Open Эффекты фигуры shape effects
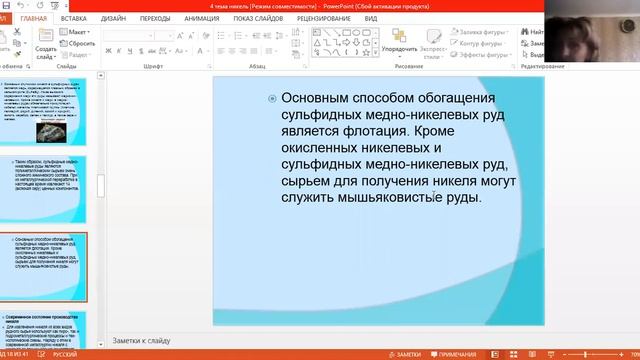This screenshot has width=640, height=360. (x=481, y=55)
